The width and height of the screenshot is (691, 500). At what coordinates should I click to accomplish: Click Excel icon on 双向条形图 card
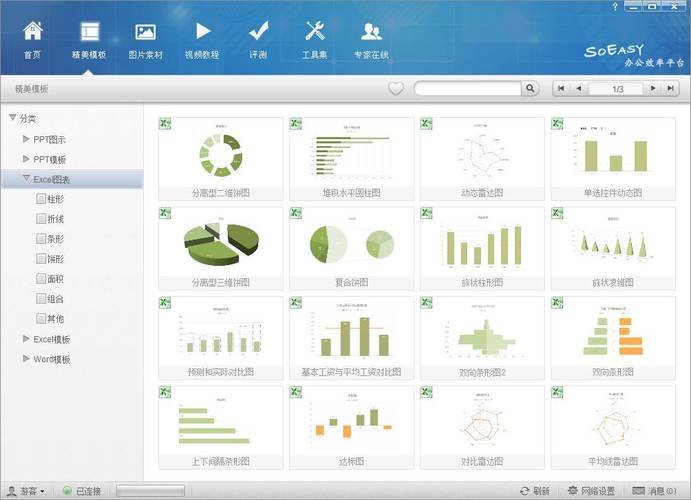point(557,303)
